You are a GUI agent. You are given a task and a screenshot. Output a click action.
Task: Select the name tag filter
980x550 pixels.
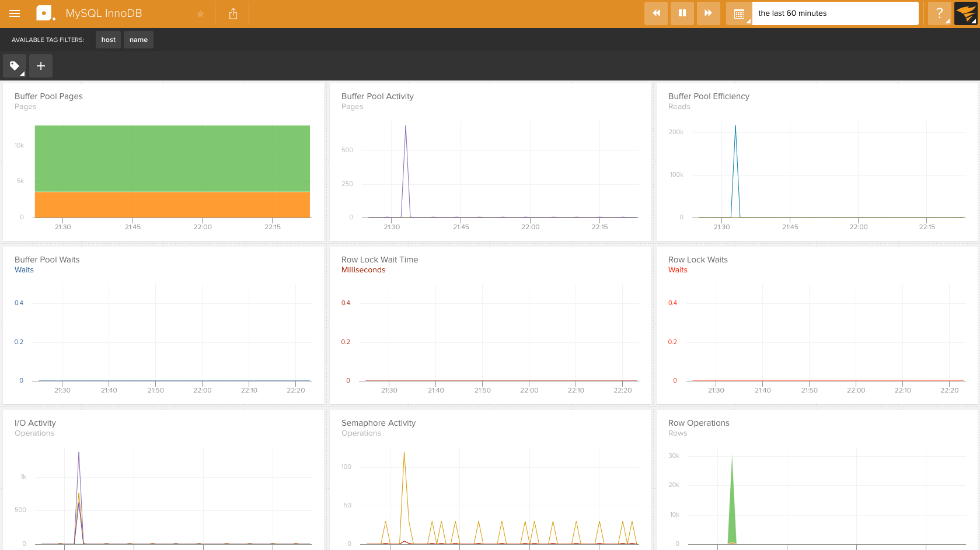click(138, 40)
